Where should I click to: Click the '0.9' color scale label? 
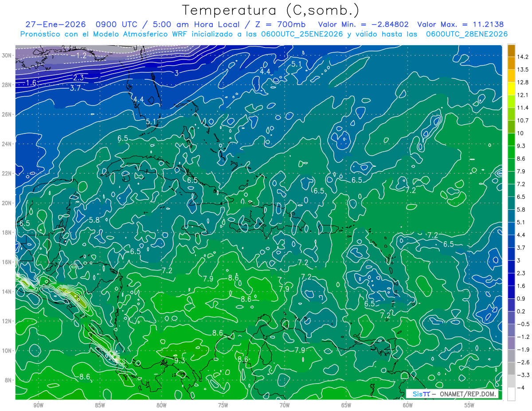coord(521,299)
